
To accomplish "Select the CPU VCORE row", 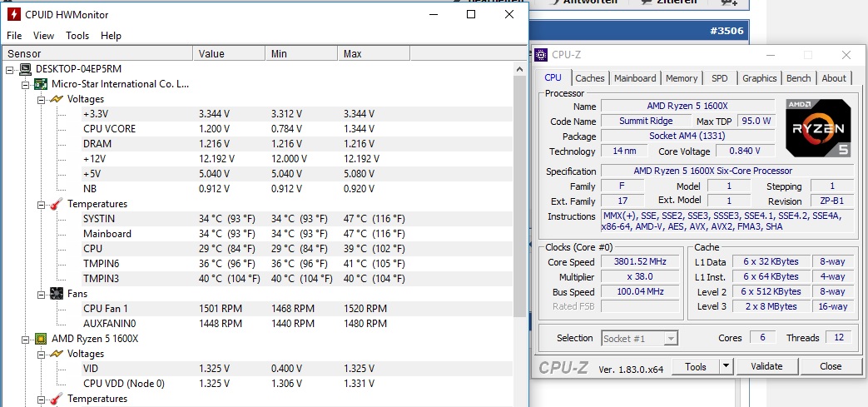I will pos(297,129).
